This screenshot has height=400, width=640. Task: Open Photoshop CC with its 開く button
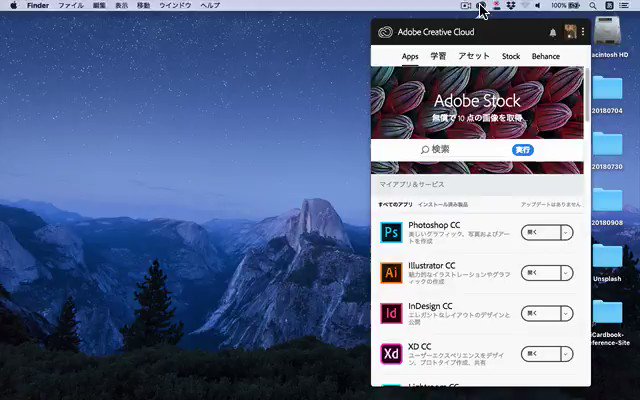coord(541,233)
